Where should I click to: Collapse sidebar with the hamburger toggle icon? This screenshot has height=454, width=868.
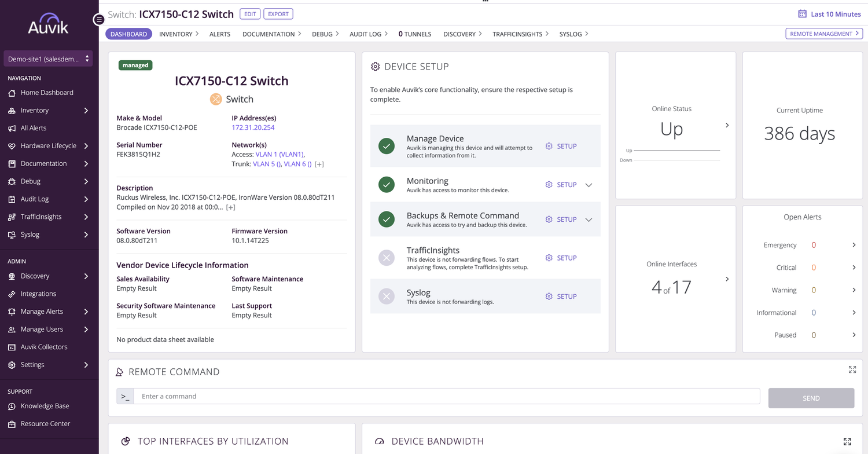pos(99,20)
